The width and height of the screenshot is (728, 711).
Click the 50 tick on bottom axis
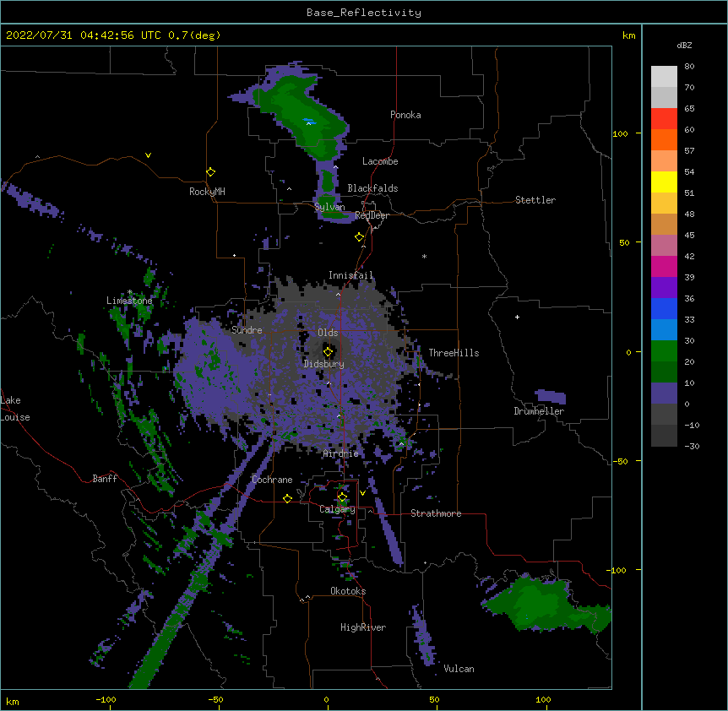click(x=434, y=699)
